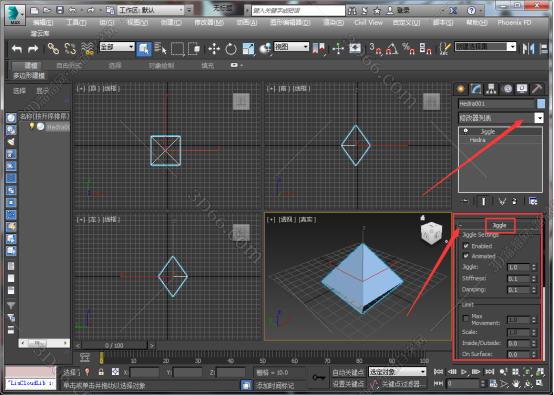Select the Select and Place tool
The image size is (554, 395).
(265, 49)
